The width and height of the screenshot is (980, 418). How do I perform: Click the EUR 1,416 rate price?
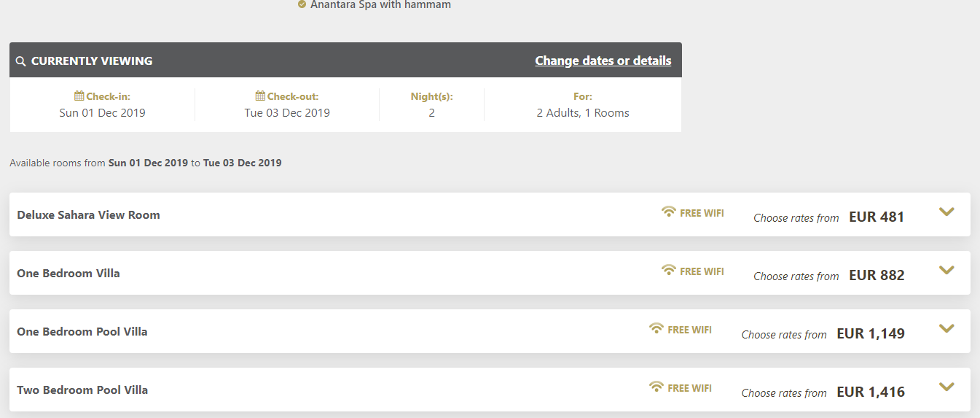871,392
